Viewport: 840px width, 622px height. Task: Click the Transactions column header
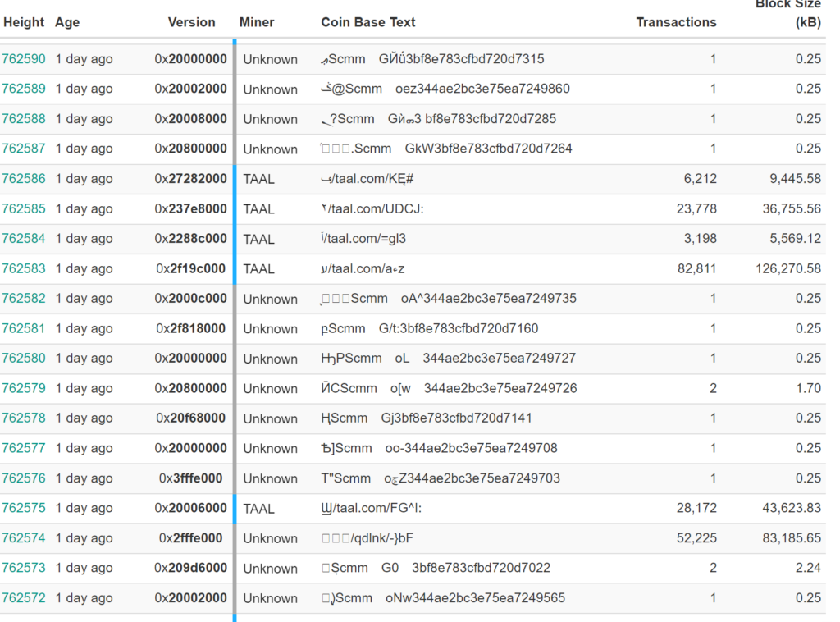coord(676,22)
